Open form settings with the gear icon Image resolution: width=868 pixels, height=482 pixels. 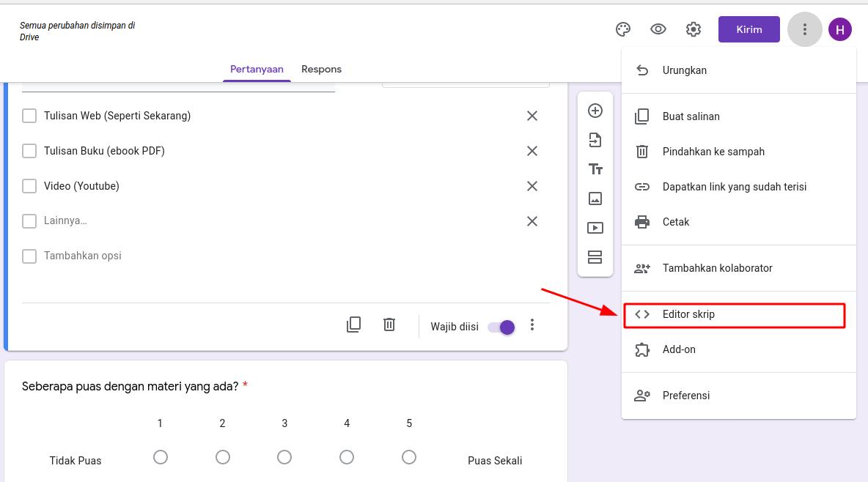tap(693, 29)
